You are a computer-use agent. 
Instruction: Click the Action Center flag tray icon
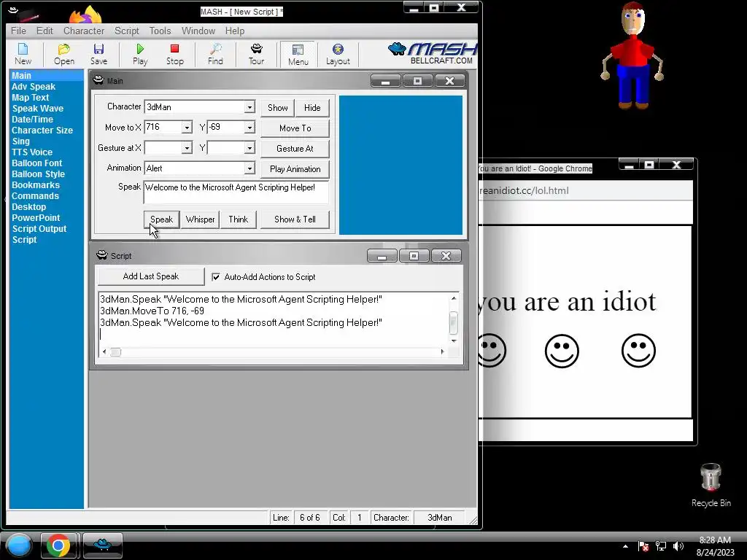643,546
